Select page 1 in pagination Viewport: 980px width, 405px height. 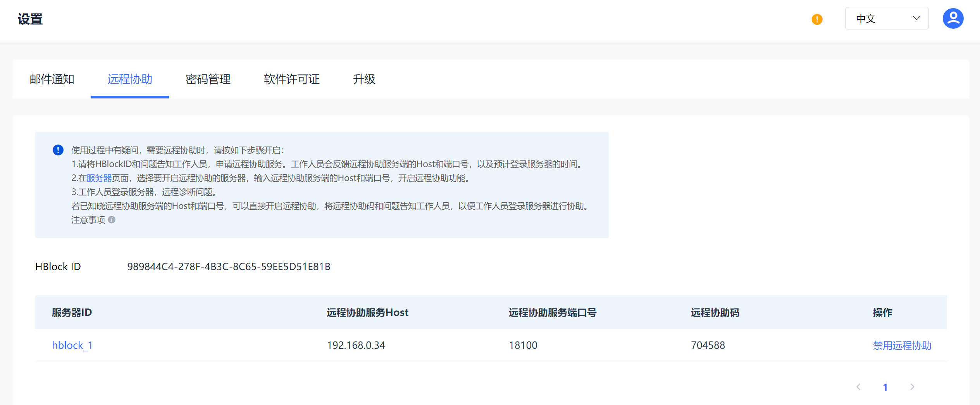(885, 387)
